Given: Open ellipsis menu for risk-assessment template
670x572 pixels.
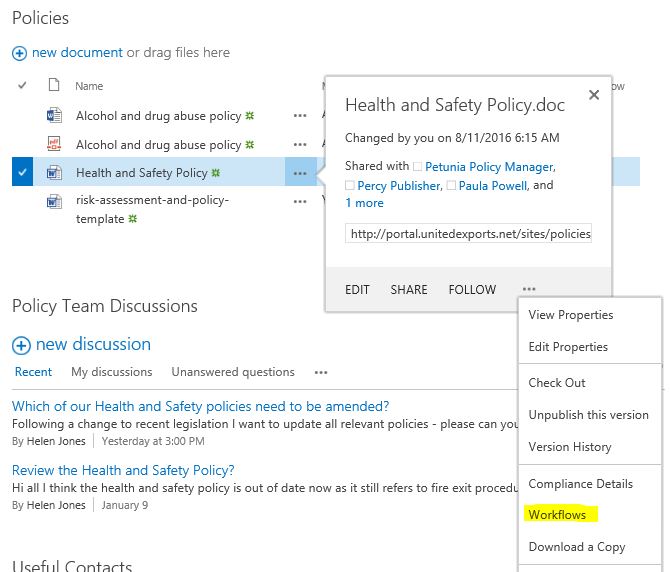Looking at the screenshot, I should pos(300,201).
